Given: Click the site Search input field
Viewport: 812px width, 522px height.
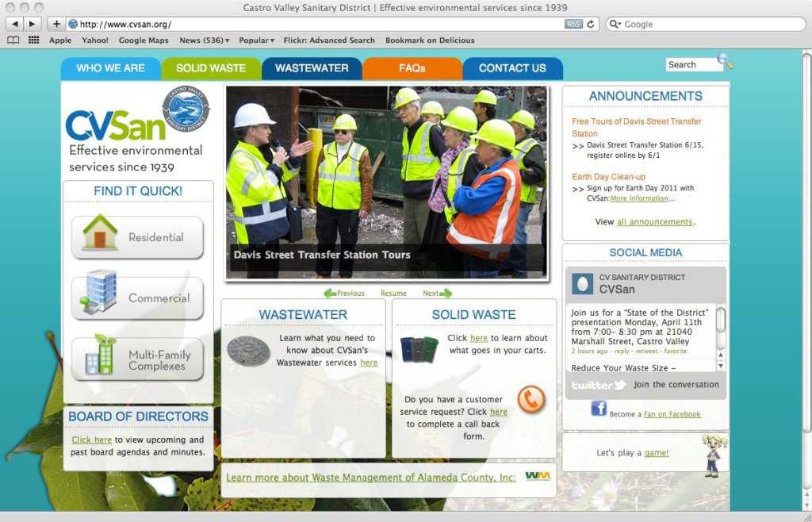Looking at the screenshot, I should click(691, 65).
